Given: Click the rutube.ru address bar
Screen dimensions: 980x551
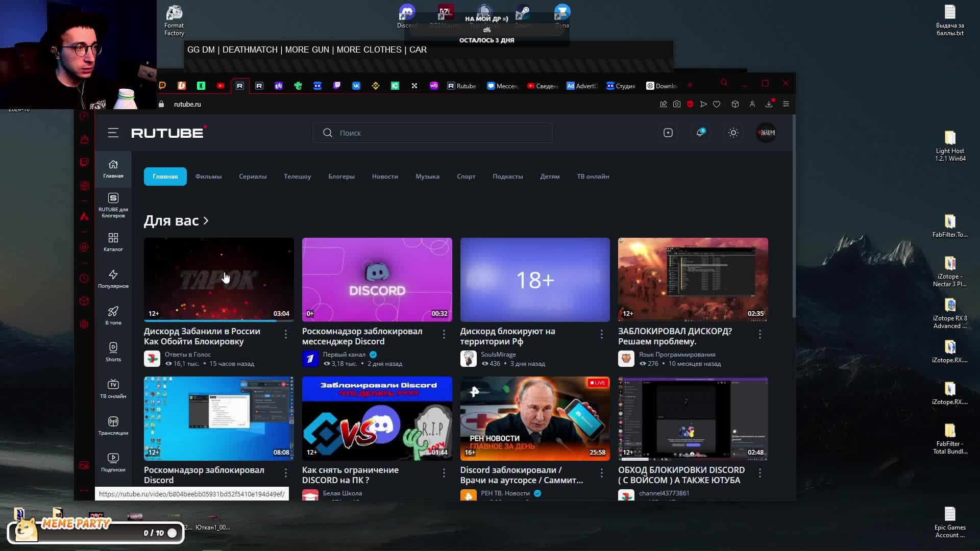Looking at the screenshot, I should coord(187,104).
